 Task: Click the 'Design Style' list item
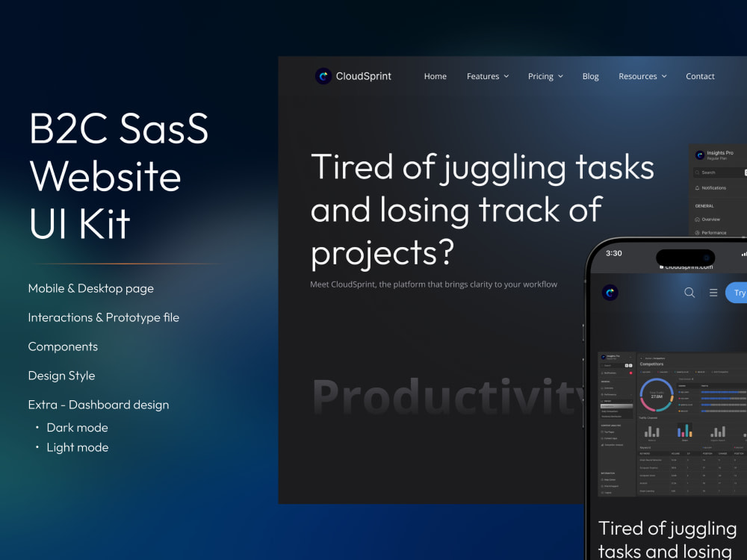61,376
